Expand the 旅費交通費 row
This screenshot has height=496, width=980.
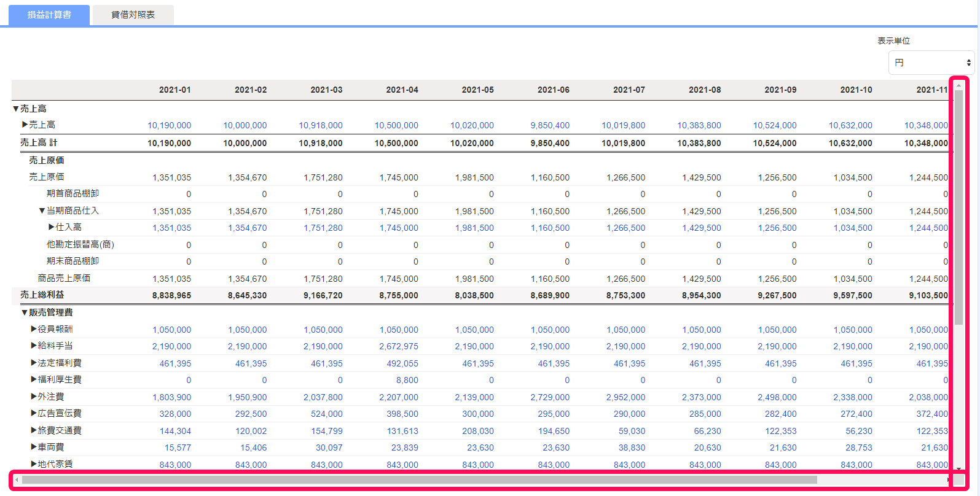click(34, 430)
